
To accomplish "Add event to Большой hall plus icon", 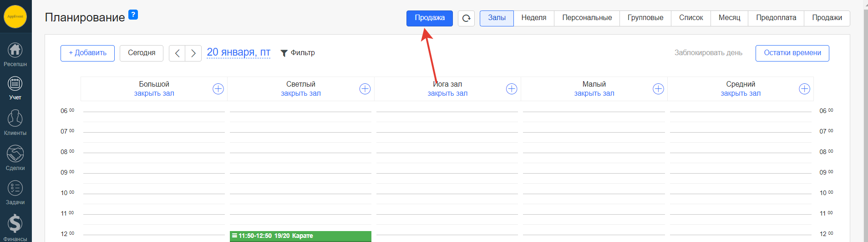I will point(218,89).
